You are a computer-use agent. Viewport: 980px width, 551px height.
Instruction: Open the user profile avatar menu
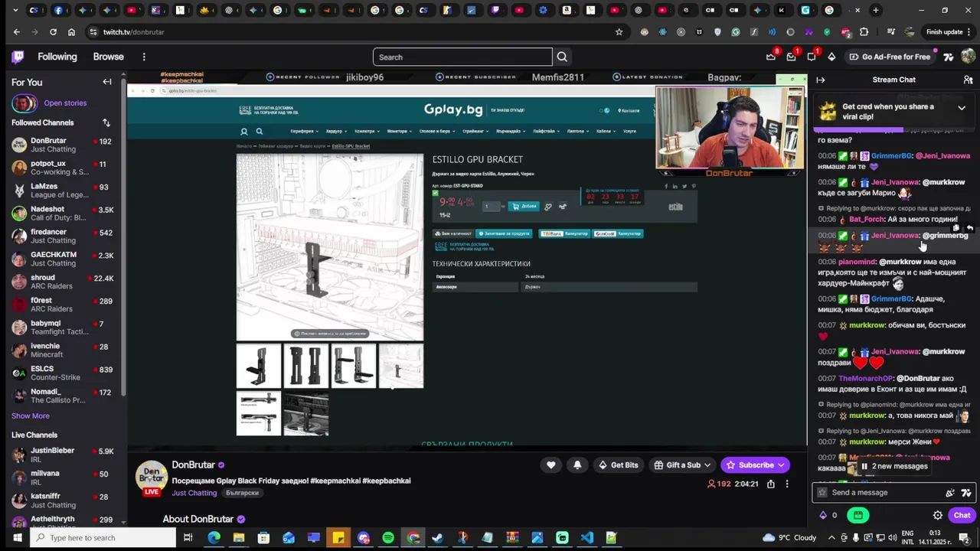click(x=969, y=57)
